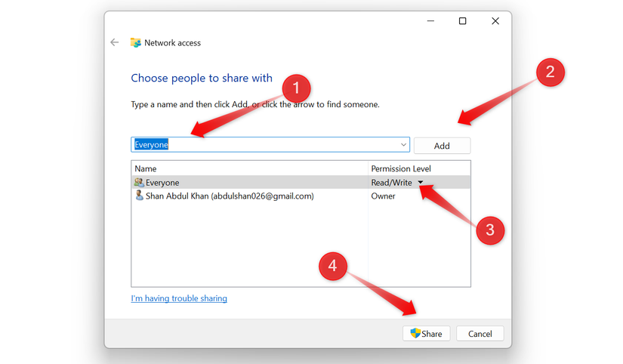
Task: Click into the Everyone name text field
Action: [264, 145]
